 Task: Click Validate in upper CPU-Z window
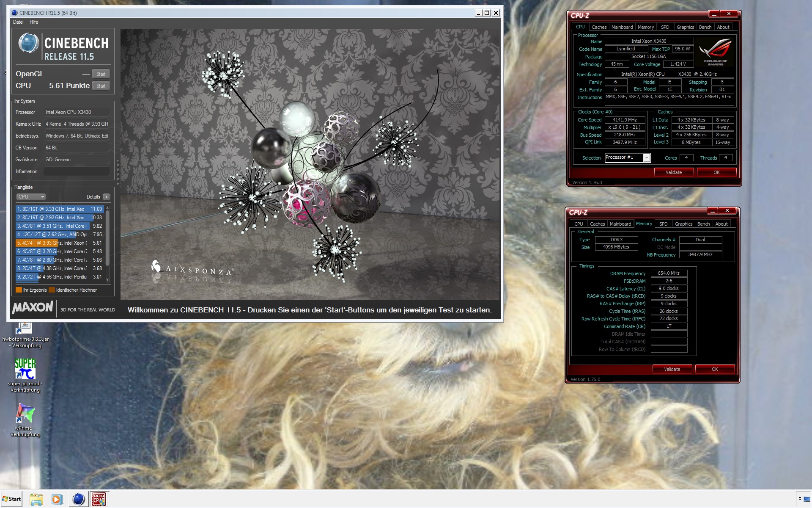point(674,172)
